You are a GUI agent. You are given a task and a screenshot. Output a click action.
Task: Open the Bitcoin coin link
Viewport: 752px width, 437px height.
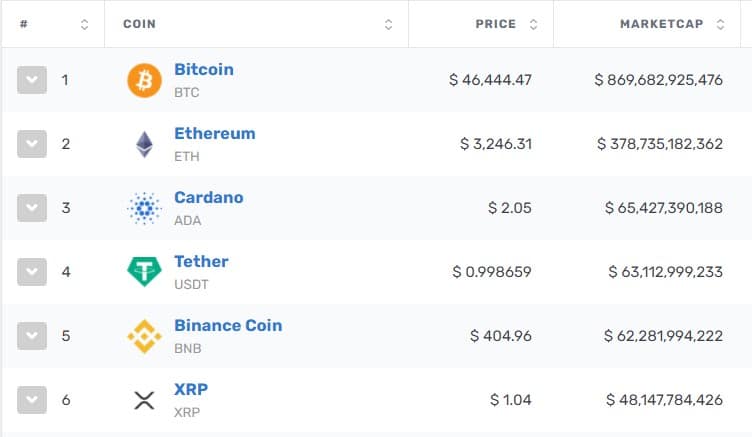(204, 70)
